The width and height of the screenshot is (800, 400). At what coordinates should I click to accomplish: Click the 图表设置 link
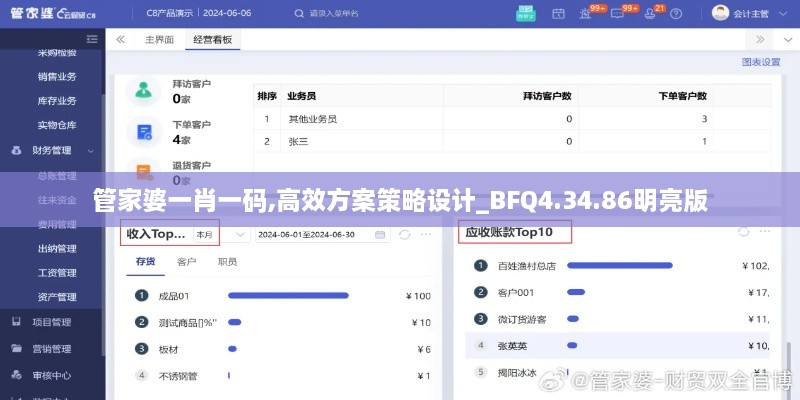click(x=760, y=62)
